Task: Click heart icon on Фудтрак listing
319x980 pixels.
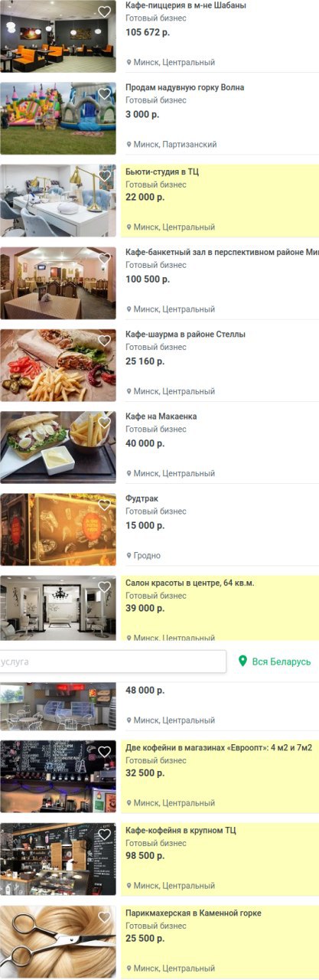Action: click(105, 505)
